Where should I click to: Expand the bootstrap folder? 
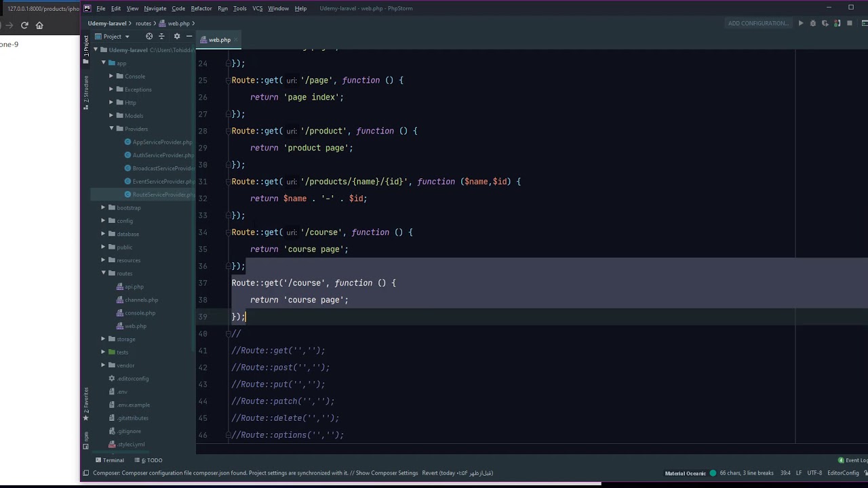pos(104,207)
